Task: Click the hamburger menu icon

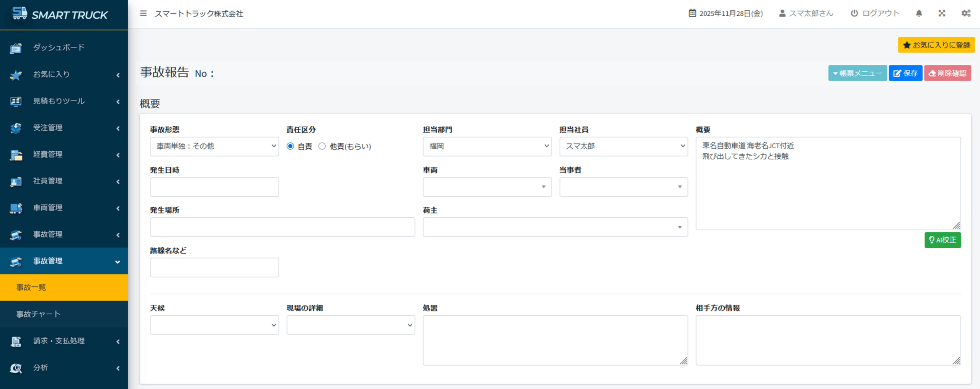Action: (x=144, y=13)
